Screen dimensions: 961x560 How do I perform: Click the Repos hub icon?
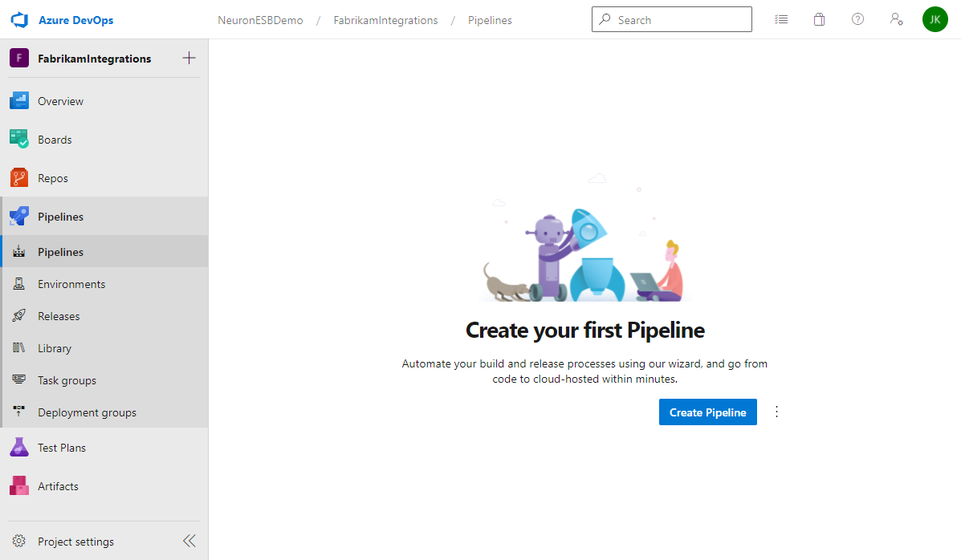[19, 178]
